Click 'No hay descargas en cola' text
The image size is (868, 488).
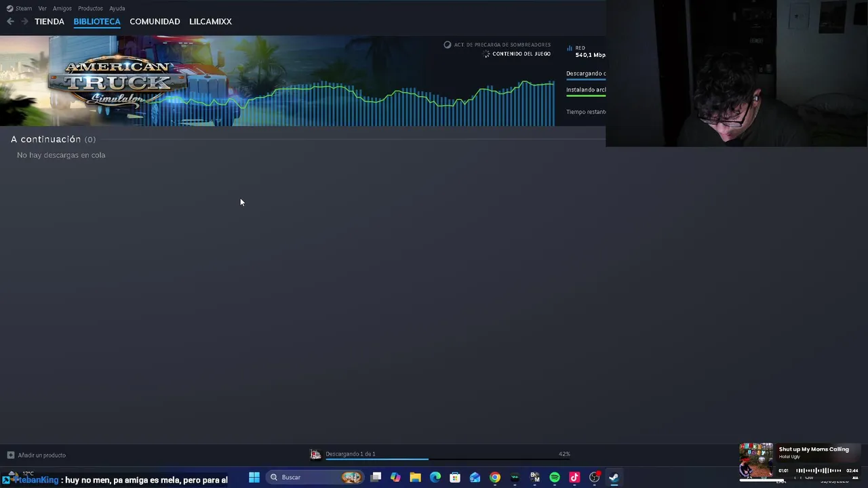point(61,155)
